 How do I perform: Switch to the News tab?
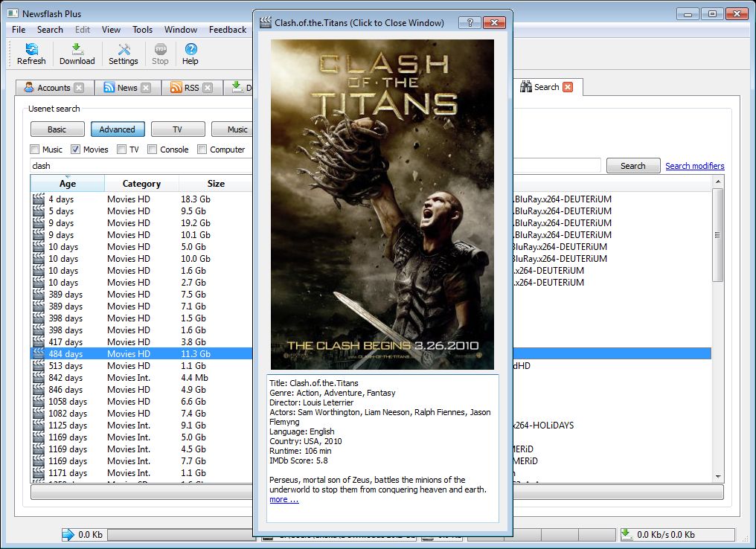126,87
